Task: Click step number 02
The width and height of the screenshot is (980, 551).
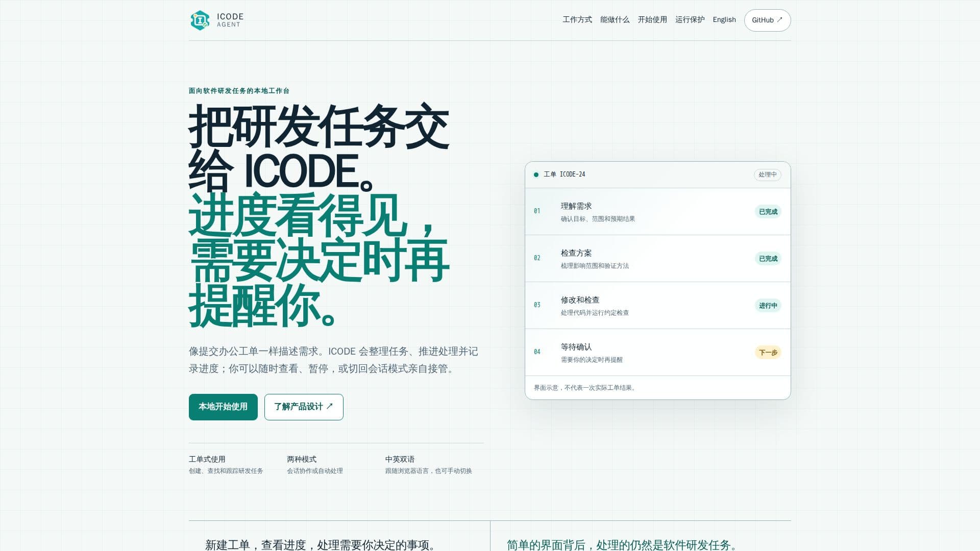Action: pyautogui.click(x=537, y=258)
